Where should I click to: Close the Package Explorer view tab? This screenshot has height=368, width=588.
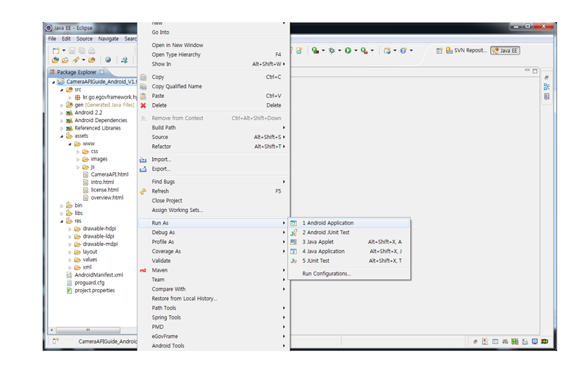(102, 72)
